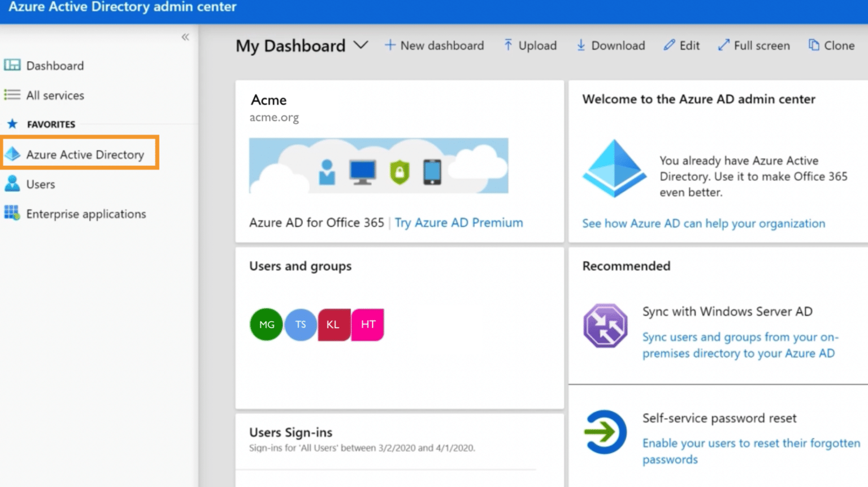The image size is (868, 487).
Task: Select the MG user avatar
Action: (266, 324)
